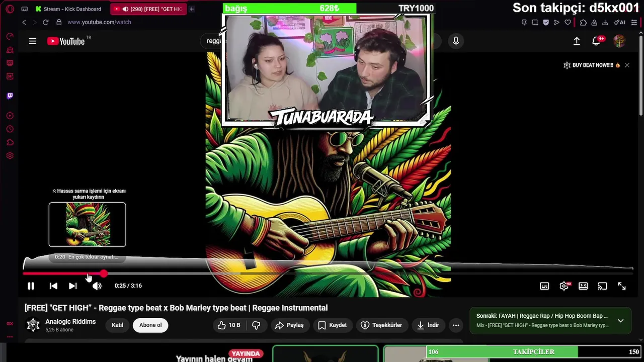644x362 pixels.
Task: Open the BUY BEAT NOW!!!!! link
Action: (x=592, y=65)
